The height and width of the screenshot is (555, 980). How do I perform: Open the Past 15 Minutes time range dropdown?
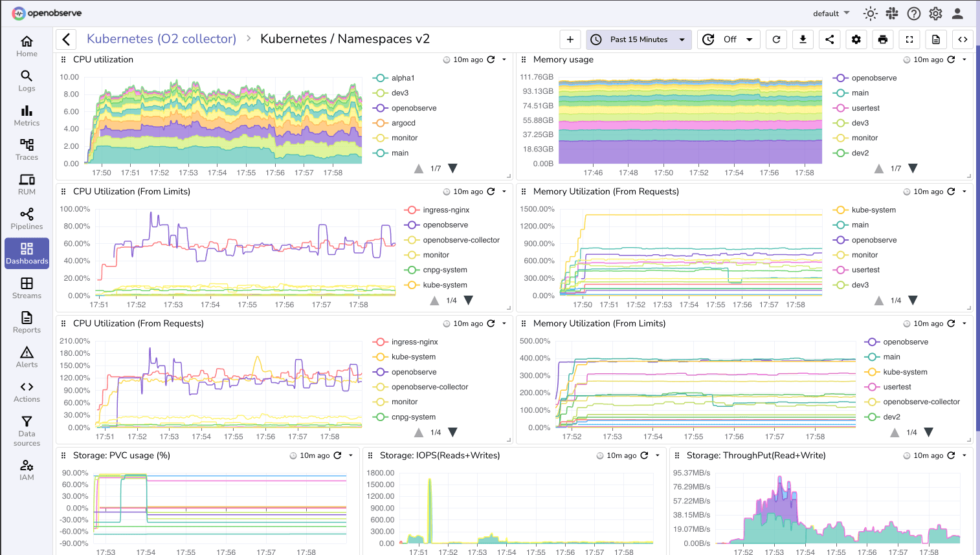638,39
